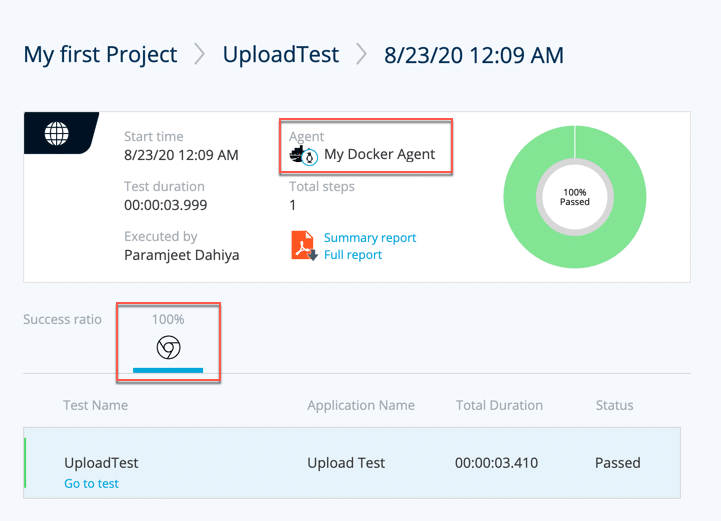Click breadcrumb chevron after My first Project
This screenshot has width=721, height=521.
coord(200,54)
